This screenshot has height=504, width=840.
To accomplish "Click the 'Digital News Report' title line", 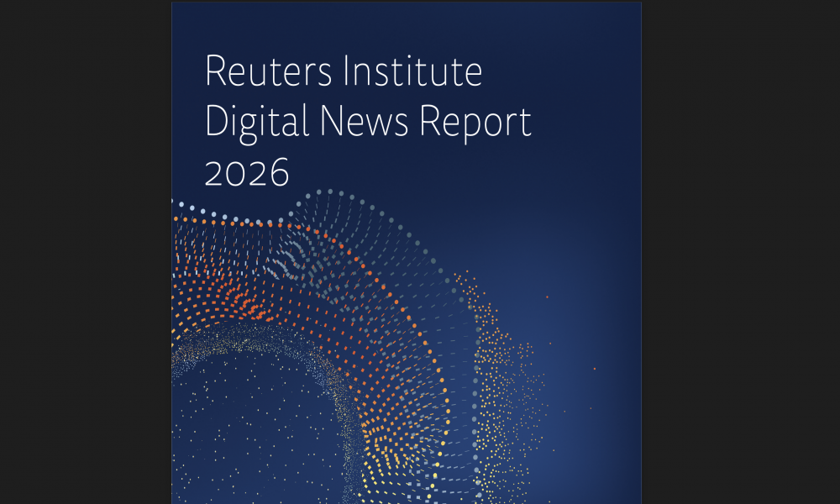I will tap(368, 123).
